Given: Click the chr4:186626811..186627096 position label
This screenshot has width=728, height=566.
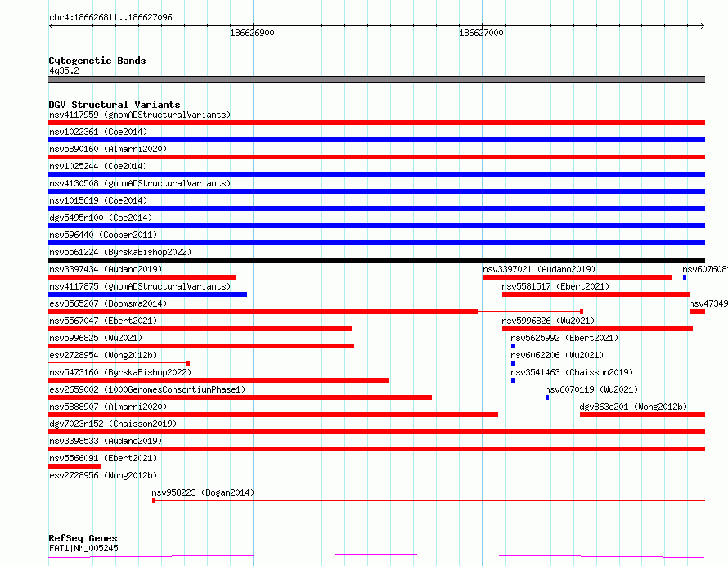Looking at the screenshot, I should (x=110, y=18).
